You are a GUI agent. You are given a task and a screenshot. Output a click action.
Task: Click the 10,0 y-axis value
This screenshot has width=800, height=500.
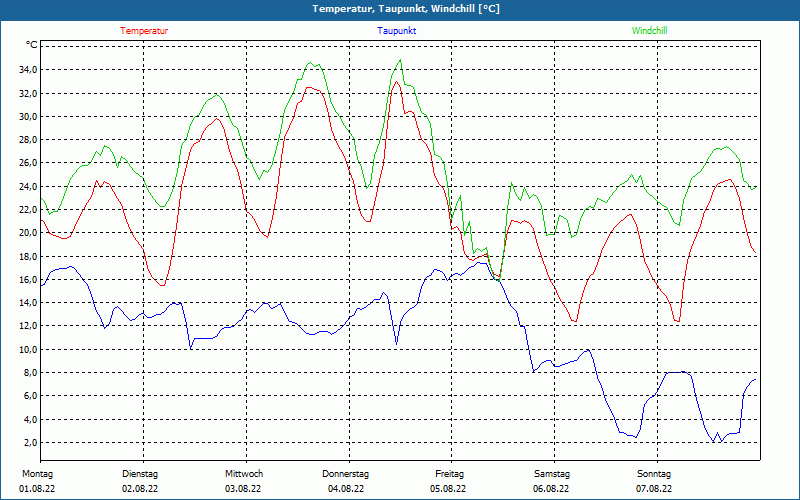point(28,349)
